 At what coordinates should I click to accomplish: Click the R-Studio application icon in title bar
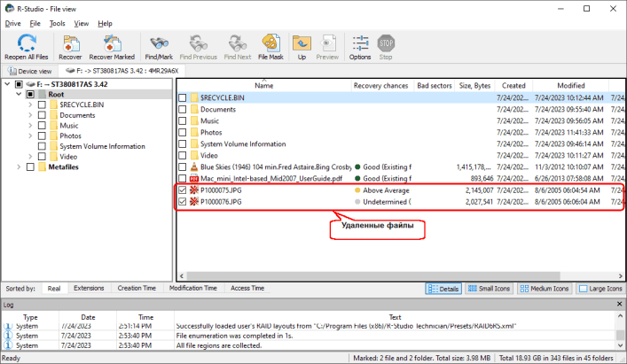[x=10, y=8]
